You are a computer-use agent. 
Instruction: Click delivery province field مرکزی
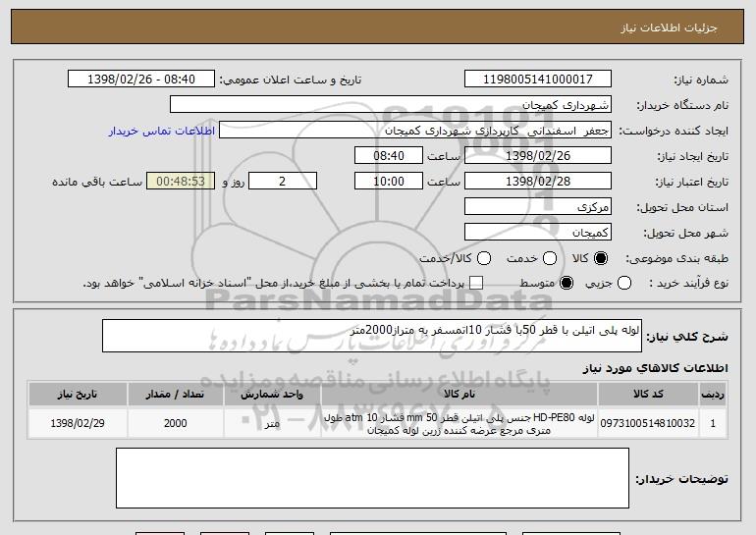pyautogui.click(x=538, y=207)
